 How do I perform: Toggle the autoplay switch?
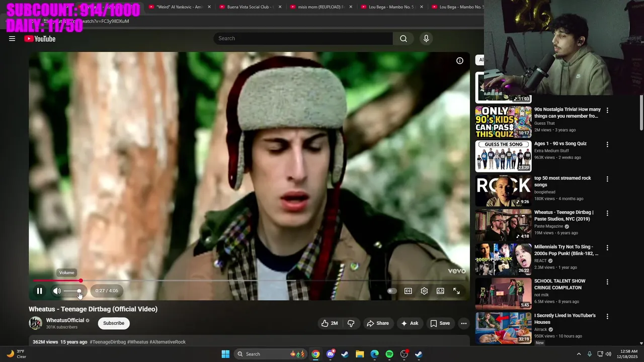coord(392,291)
